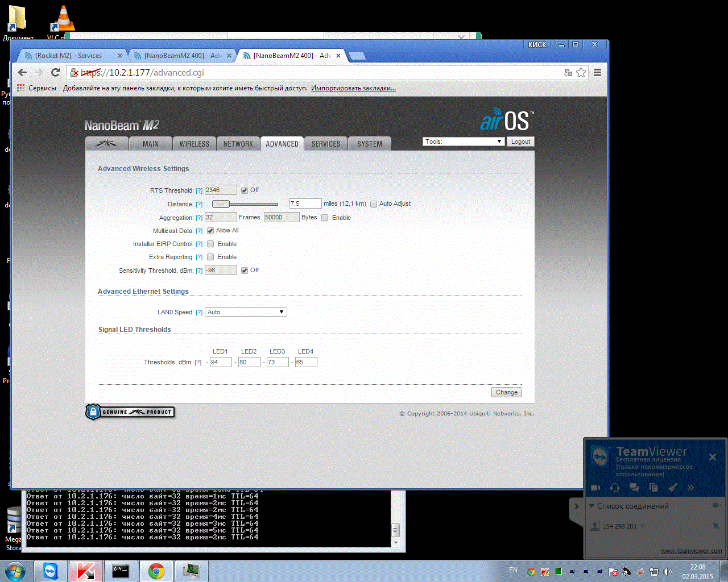Open the TeamViewer file transfer box icon
Image resolution: width=728 pixels, height=582 pixels.
[x=653, y=488]
